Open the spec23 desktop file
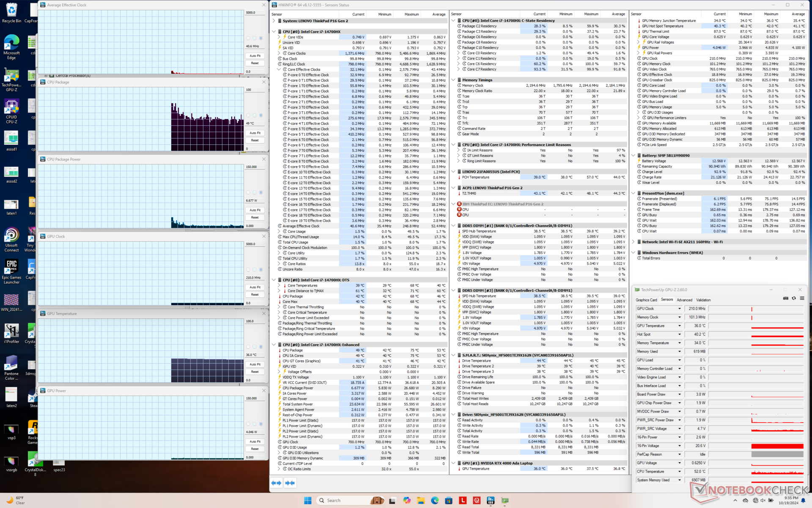This screenshot has width=812, height=508. pyautogui.click(x=59, y=466)
